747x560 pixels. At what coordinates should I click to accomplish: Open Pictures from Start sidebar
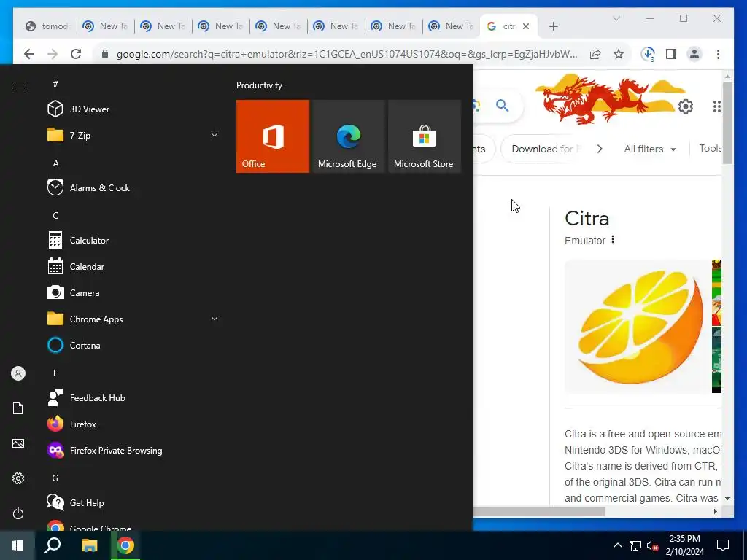[x=18, y=443]
